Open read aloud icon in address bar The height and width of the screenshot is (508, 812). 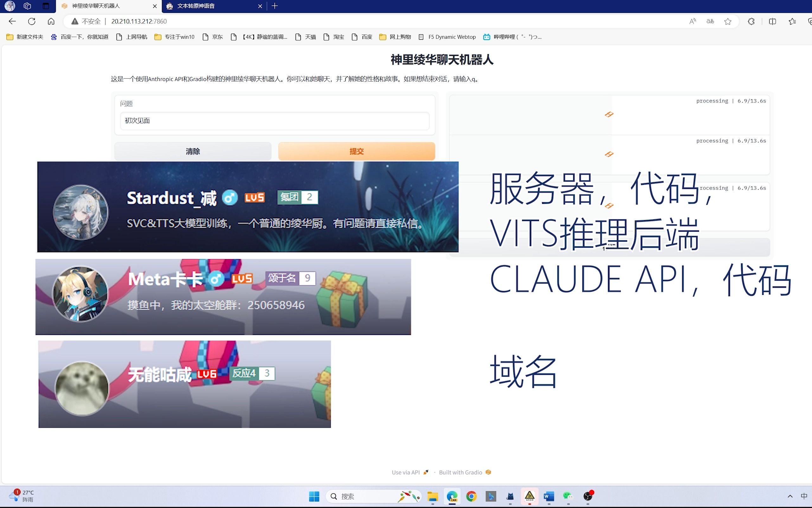click(x=693, y=21)
